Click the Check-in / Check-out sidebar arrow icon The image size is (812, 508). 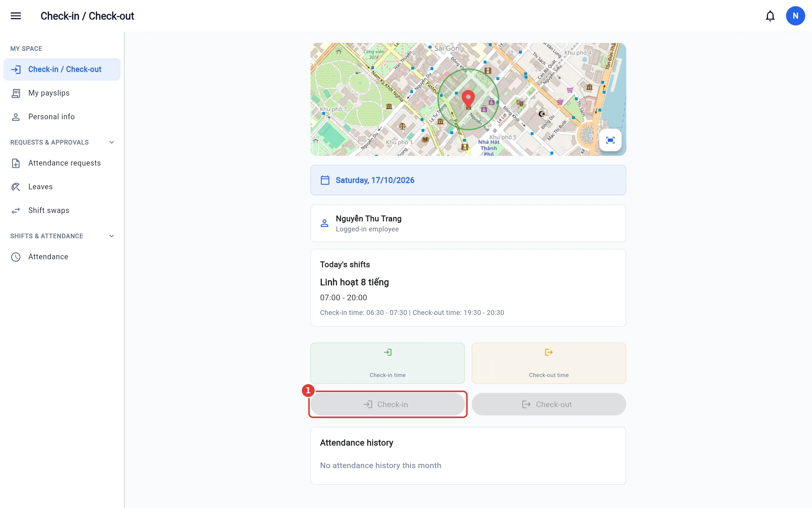(x=16, y=70)
